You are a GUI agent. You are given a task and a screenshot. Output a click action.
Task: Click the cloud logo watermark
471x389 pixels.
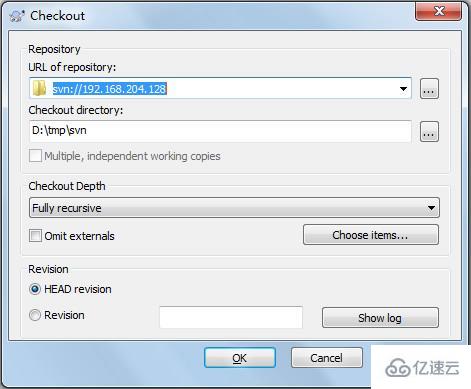pos(423,368)
